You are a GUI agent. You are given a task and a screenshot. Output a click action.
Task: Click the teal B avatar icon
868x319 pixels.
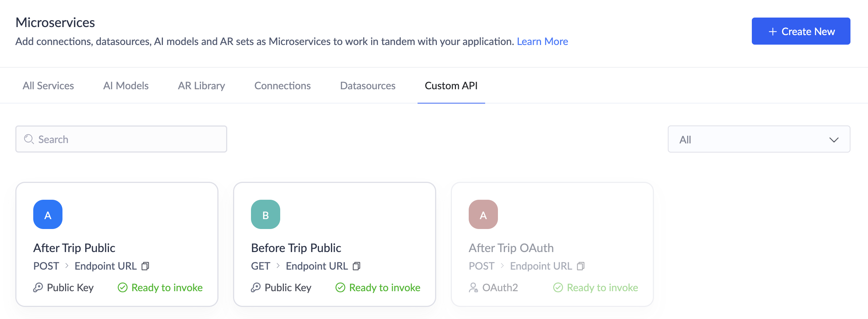(266, 214)
